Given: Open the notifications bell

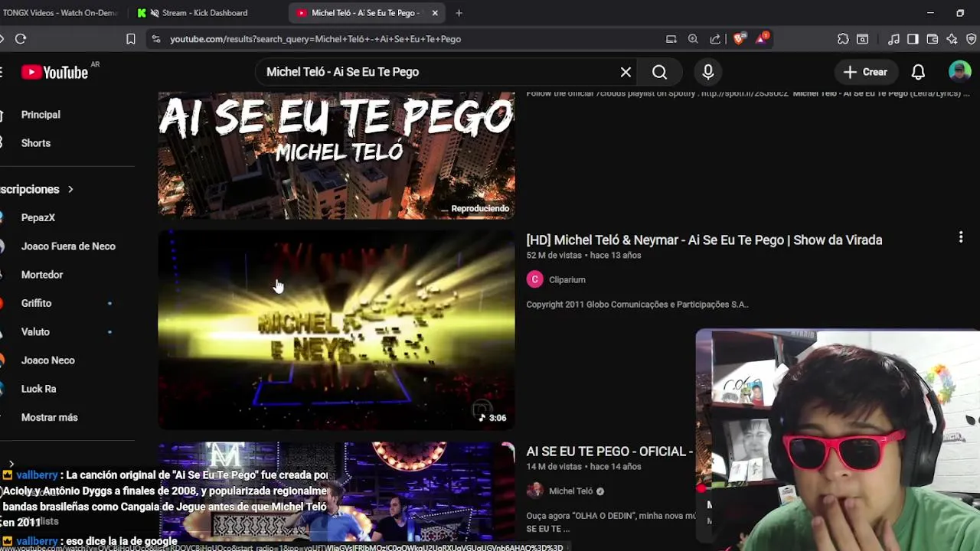Looking at the screenshot, I should point(918,72).
